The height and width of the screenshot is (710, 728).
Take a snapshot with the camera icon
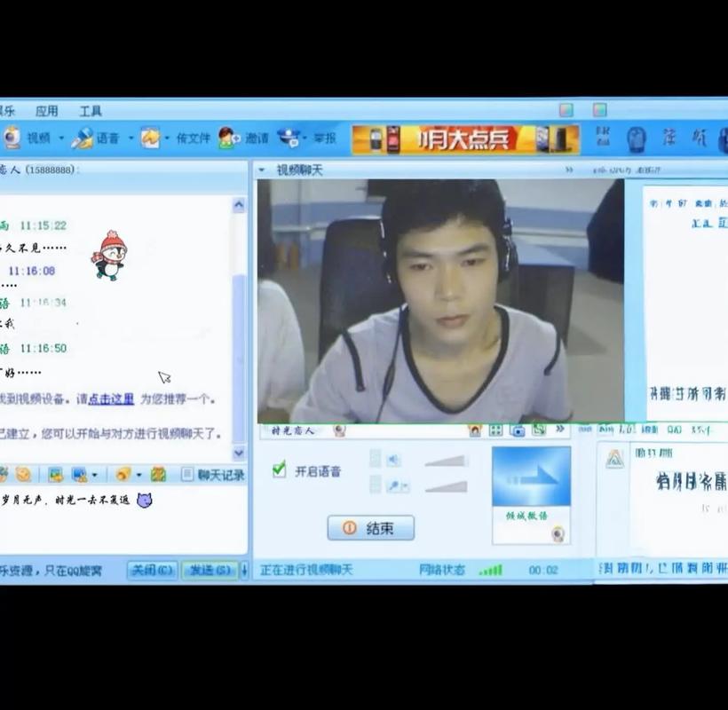tap(518, 430)
